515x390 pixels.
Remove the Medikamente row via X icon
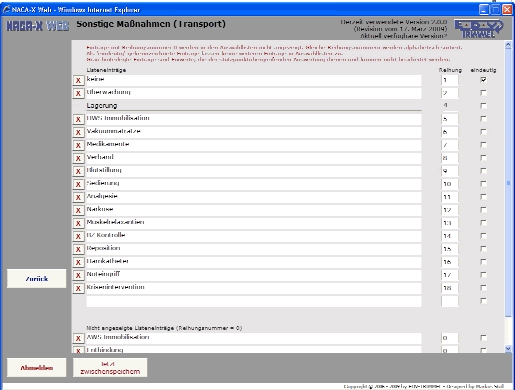coord(78,145)
